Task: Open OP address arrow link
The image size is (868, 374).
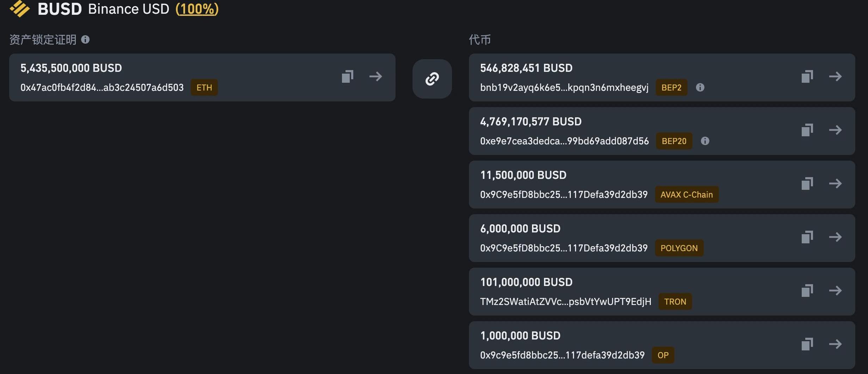Action: point(835,344)
